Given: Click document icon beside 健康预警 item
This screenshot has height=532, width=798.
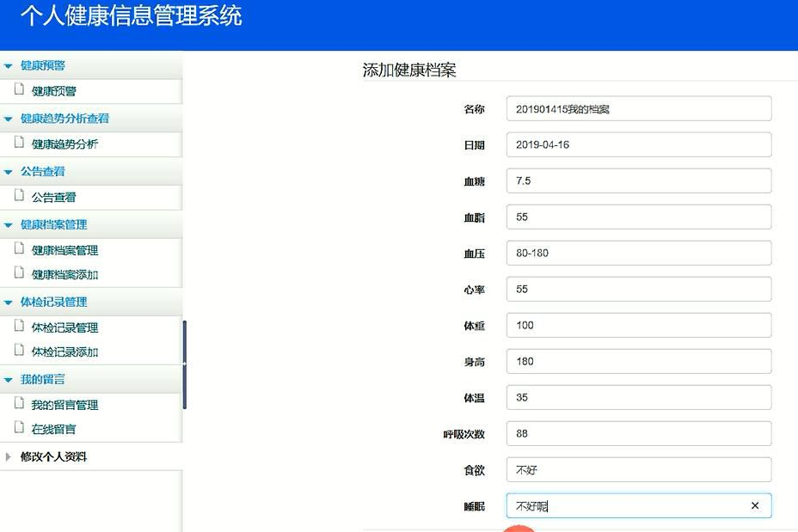Looking at the screenshot, I should pos(19,89).
